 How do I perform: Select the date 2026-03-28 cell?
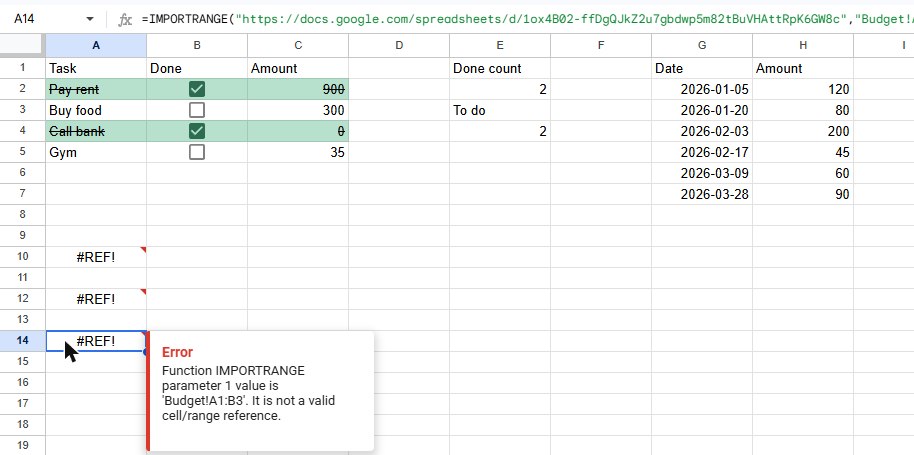point(702,194)
